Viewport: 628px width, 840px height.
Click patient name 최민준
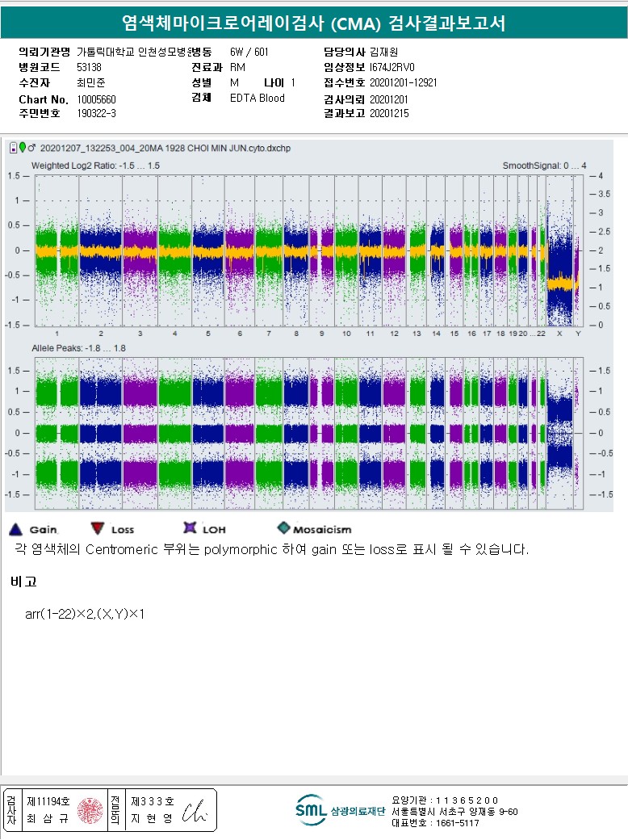(x=91, y=83)
